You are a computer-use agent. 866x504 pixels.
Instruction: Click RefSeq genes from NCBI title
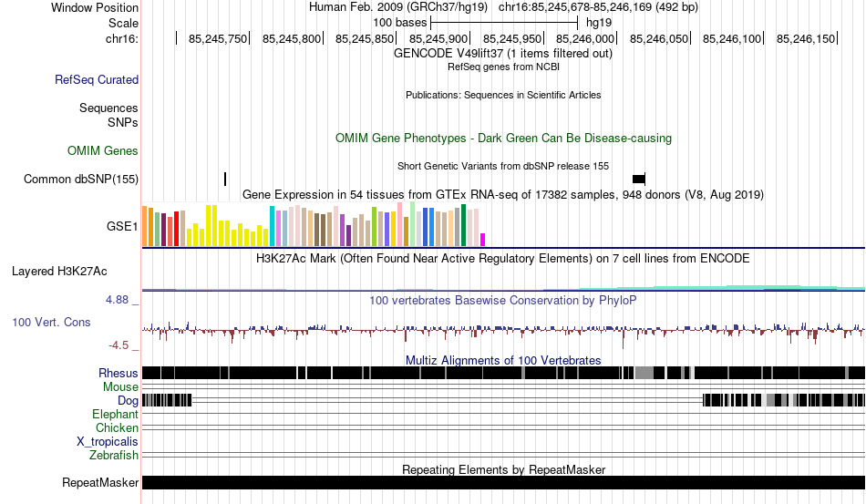503,67
